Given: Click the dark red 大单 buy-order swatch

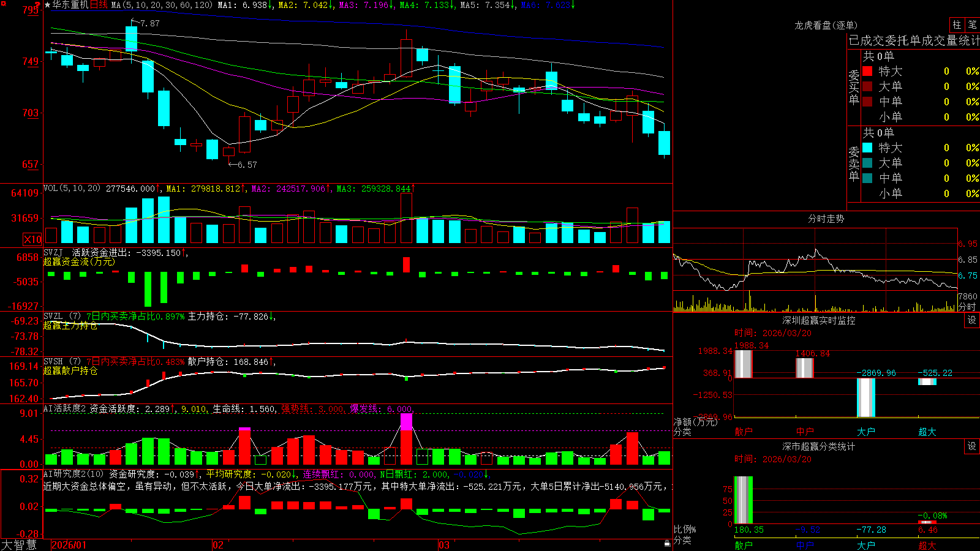Looking at the screenshot, I should [867, 86].
